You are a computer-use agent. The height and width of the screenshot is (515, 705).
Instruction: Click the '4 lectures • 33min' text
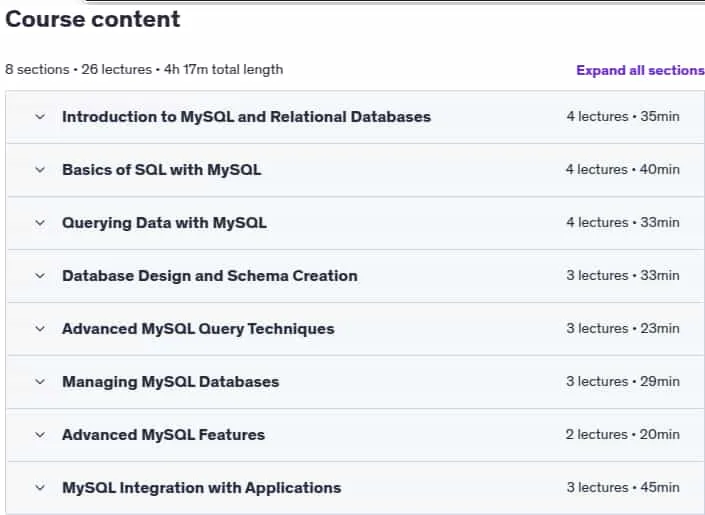coord(623,223)
